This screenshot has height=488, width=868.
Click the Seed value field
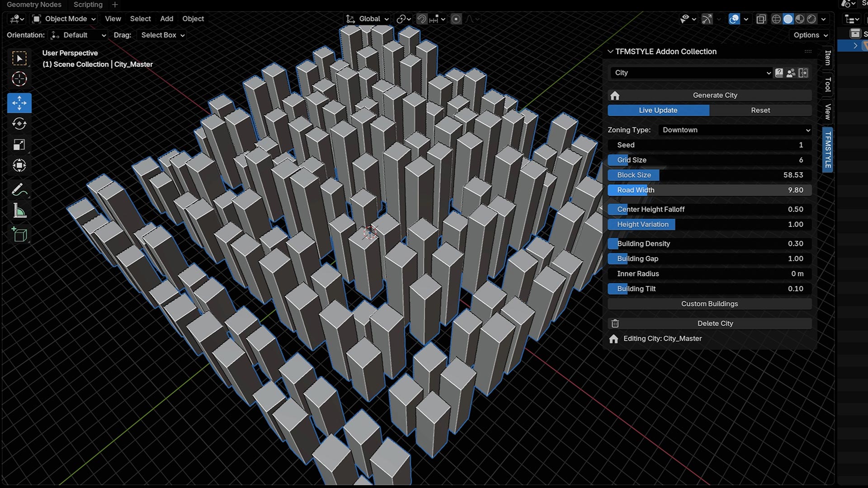[709, 145]
